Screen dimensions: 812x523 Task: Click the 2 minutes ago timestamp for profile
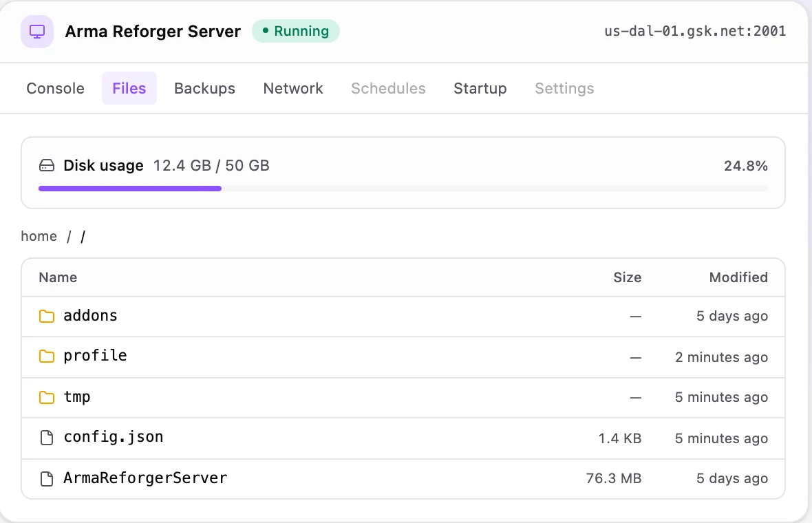[721, 357]
